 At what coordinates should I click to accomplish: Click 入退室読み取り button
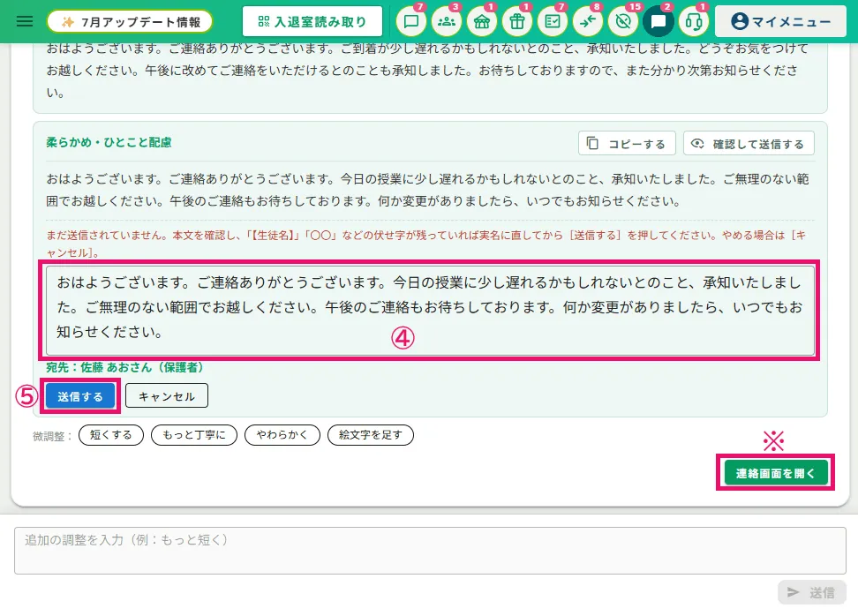pyautogui.click(x=312, y=21)
